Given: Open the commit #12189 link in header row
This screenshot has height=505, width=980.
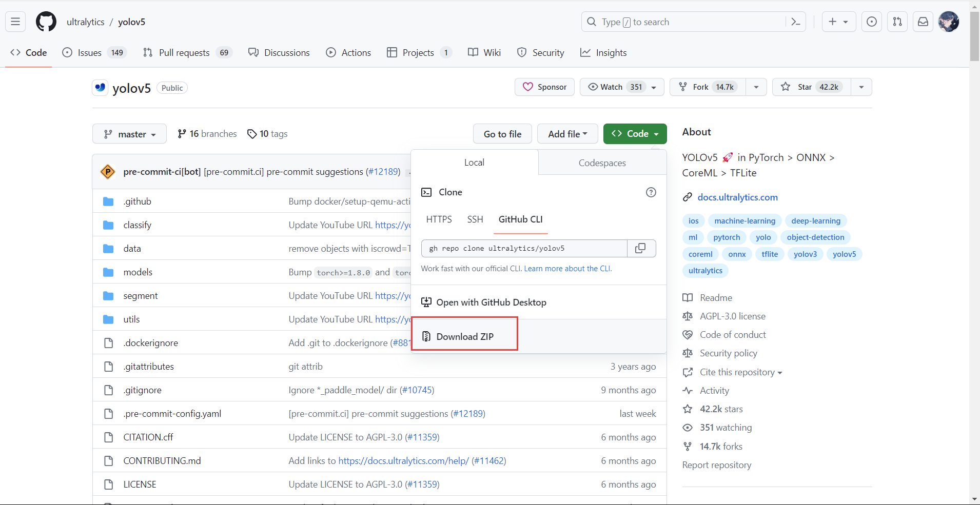Looking at the screenshot, I should 383,171.
